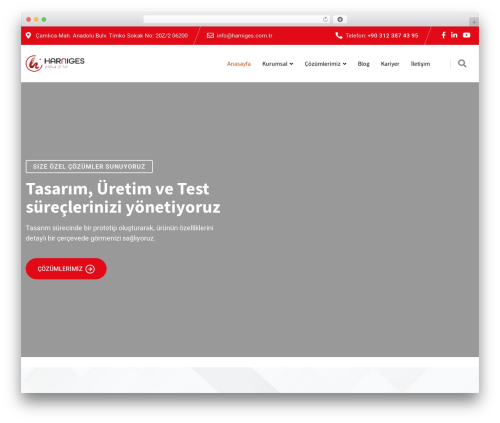The height and width of the screenshot is (423, 500).
Task: Click the phone number +90 312 387 43 95
Action: click(393, 36)
